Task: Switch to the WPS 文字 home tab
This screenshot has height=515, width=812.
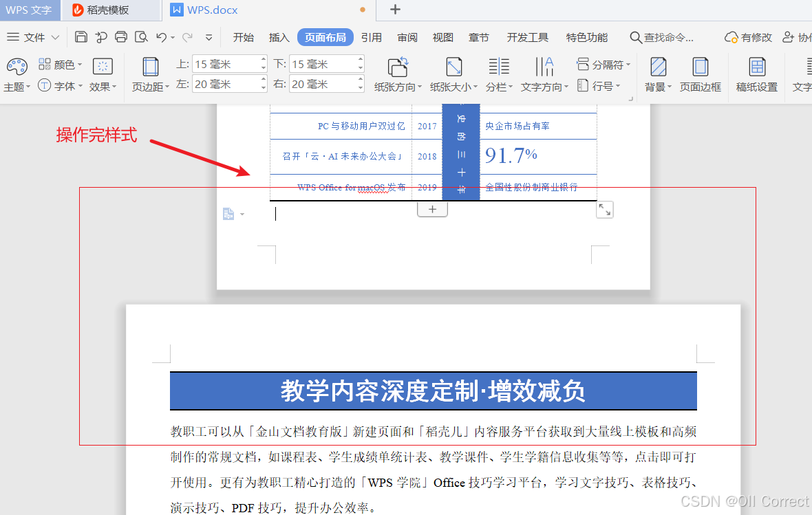Action: [30, 10]
